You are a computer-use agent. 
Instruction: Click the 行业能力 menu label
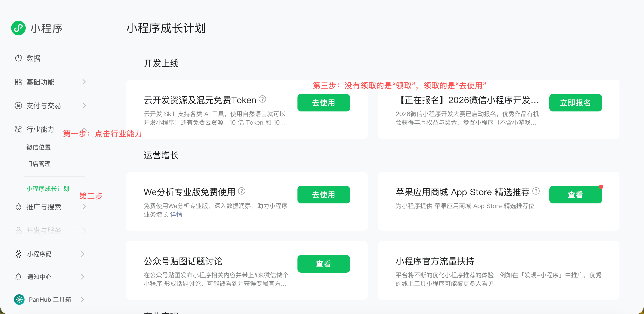pos(40,129)
